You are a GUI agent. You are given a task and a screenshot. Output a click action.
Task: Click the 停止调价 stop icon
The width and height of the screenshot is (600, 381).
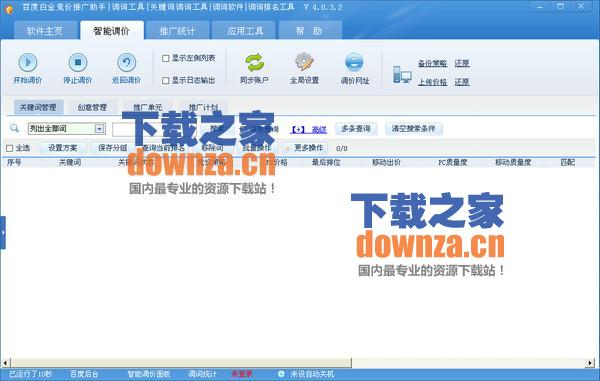pyautogui.click(x=78, y=62)
